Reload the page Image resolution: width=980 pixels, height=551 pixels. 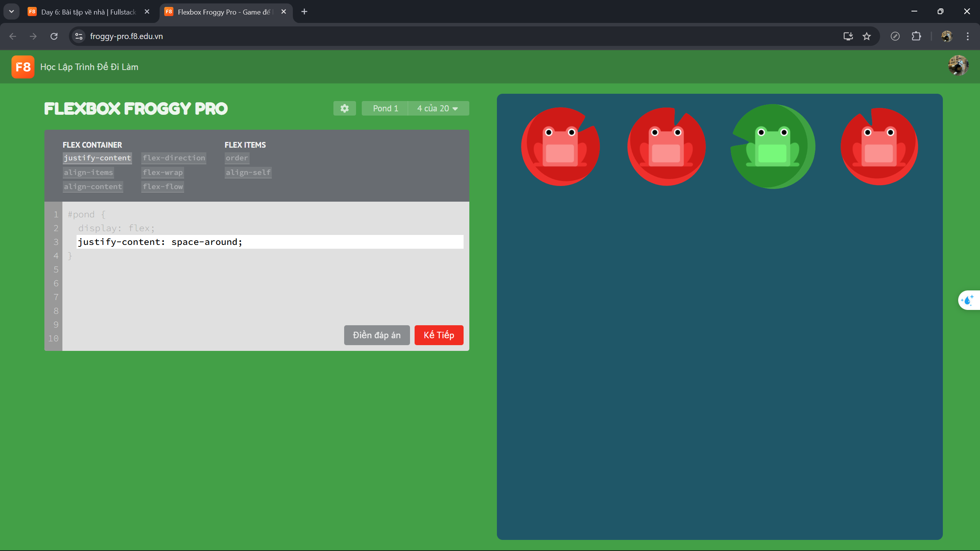pyautogui.click(x=54, y=36)
